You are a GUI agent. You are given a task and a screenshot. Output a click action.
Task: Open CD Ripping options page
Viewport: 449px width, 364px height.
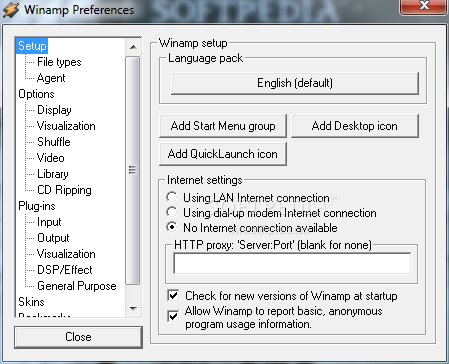64,190
